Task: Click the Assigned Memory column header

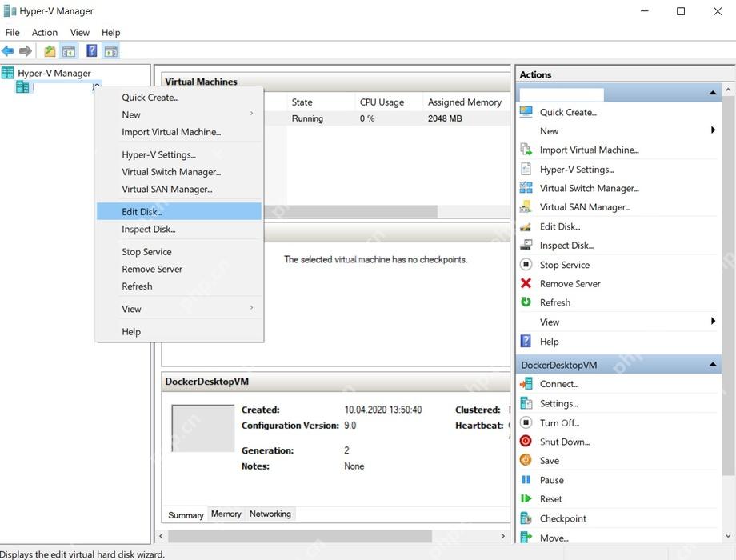Action: pyautogui.click(x=465, y=102)
